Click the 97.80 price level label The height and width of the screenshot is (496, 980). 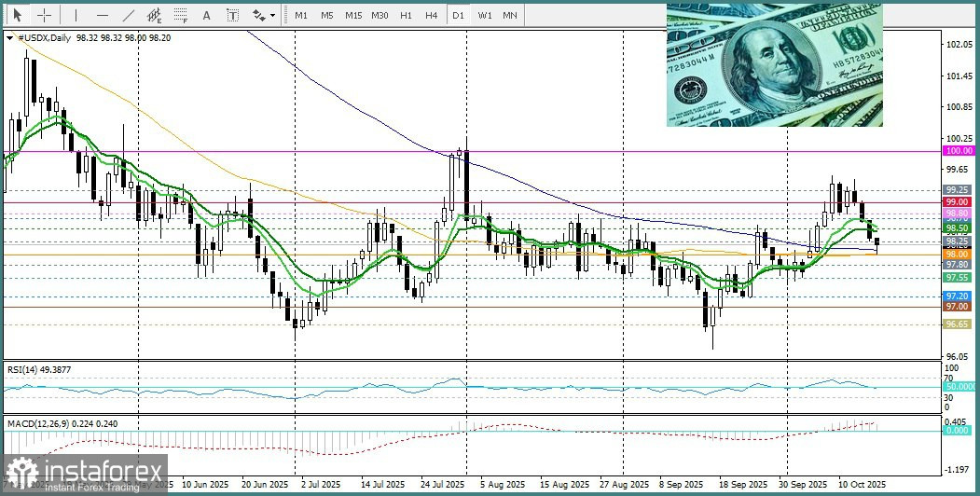coord(959,265)
